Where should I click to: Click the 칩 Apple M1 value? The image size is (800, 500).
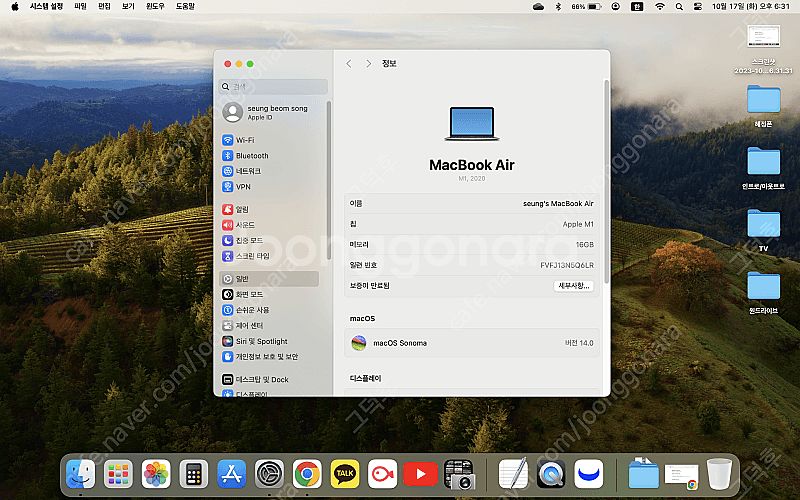click(x=578, y=224)
